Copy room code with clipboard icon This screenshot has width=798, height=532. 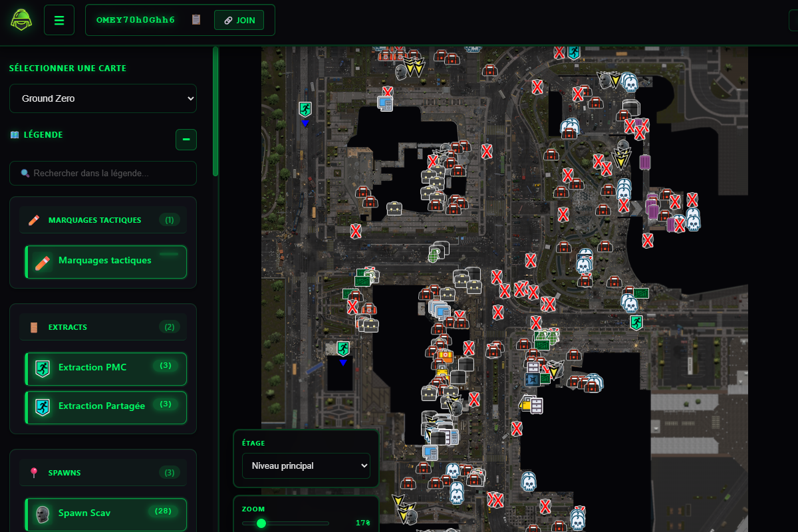196,20
